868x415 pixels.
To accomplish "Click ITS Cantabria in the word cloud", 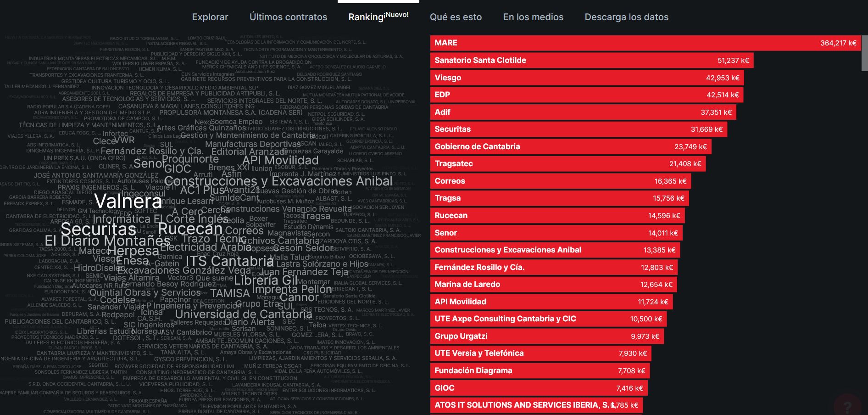I will tap(229, 261).
